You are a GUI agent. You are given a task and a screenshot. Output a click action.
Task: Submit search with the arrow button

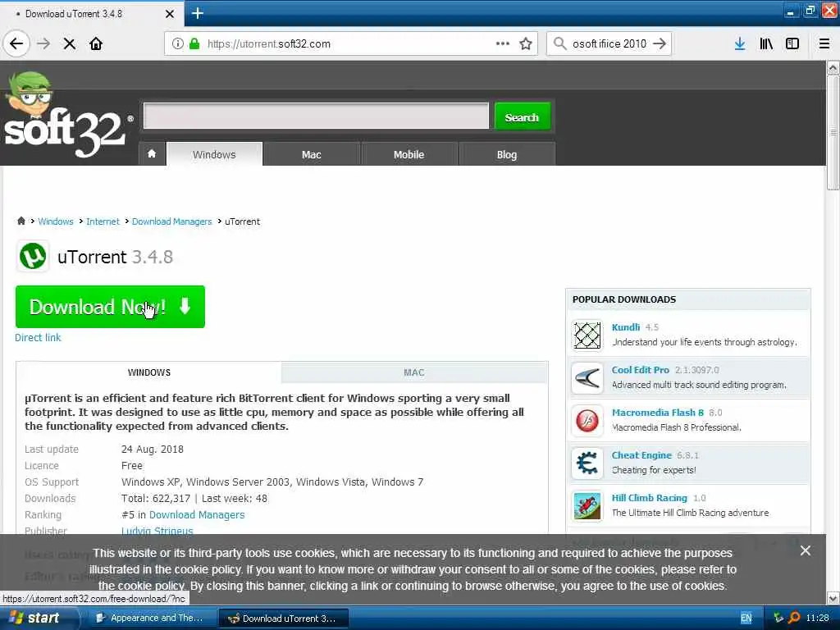(660, 44)
